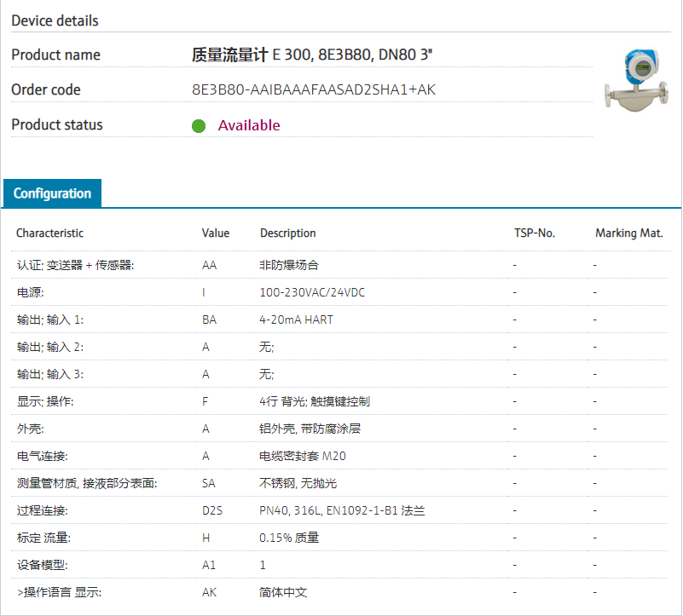683x616 pixels.
Task: Click the flowmeter product image thumbnail
Action: (635, 83)
